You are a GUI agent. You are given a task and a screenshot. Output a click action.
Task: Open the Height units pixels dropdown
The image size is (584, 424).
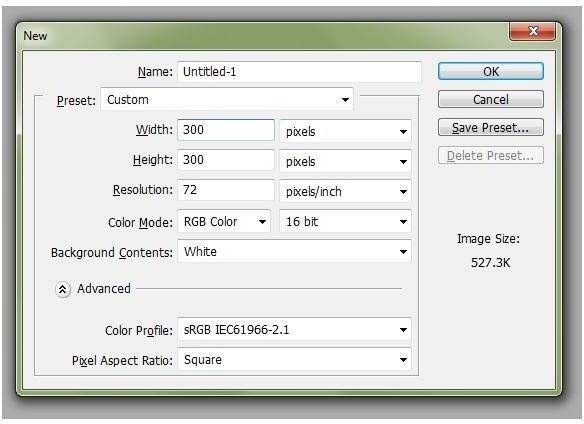click(x=345, y=161)
